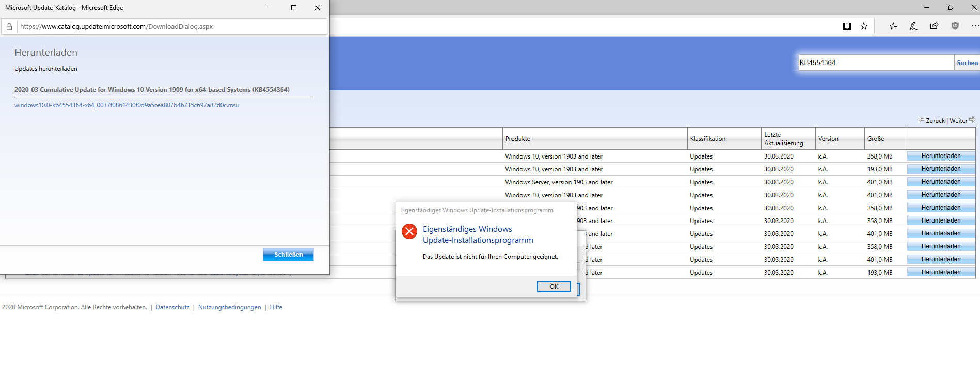This screenshot has height=378, width=980.
Task: Click the KB4554364 search input field
Action: pos(876,63)
